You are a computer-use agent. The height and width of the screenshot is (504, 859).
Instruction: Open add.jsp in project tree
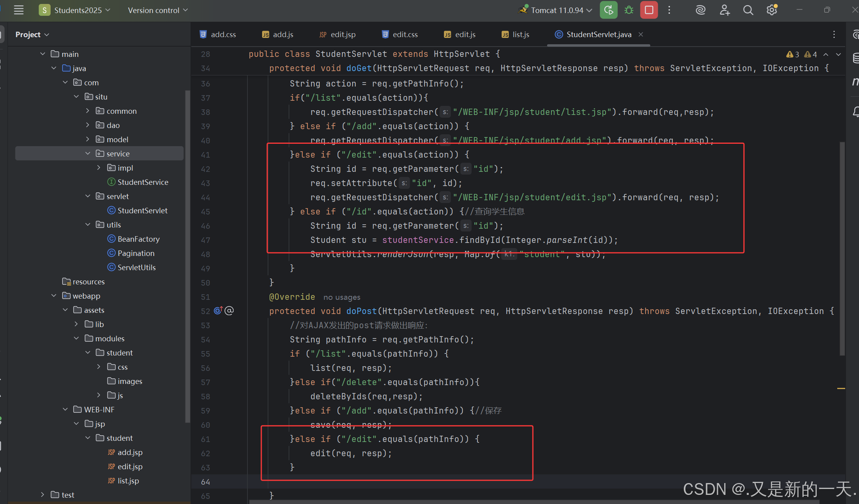pyautogui.click(x=125, y=452)
